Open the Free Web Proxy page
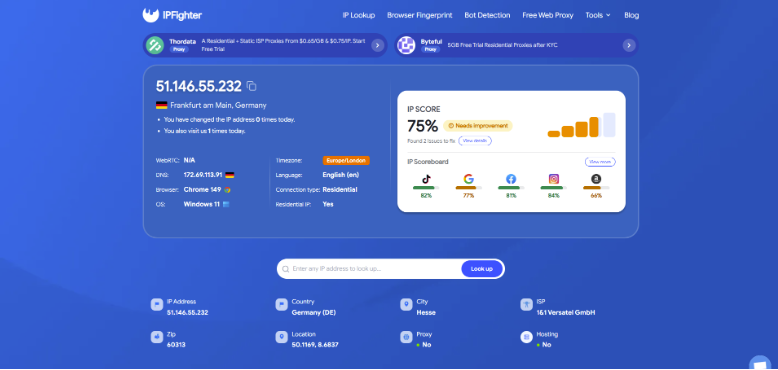The width and height of the screenshot is (778, 370). point(548,15)
